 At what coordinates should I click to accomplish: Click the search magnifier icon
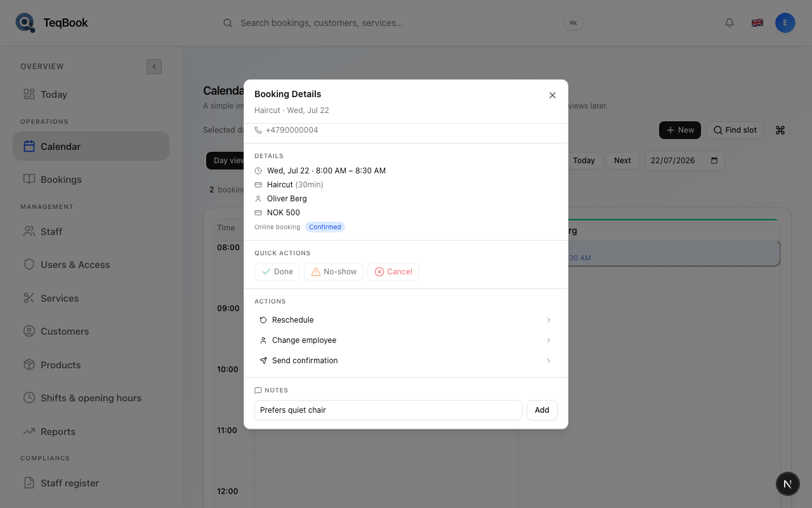[228, 23]
